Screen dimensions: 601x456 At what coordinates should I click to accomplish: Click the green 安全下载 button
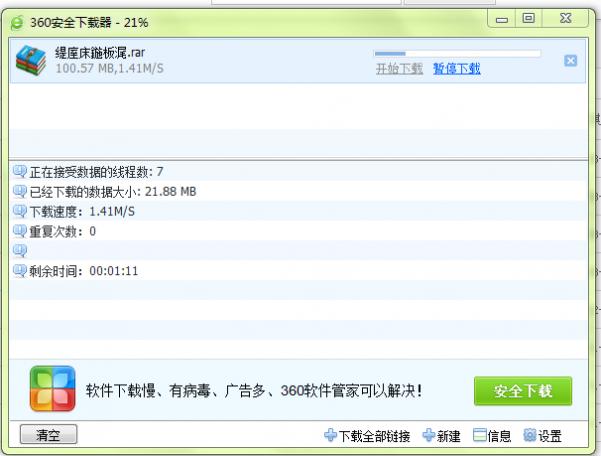point(523,391)
